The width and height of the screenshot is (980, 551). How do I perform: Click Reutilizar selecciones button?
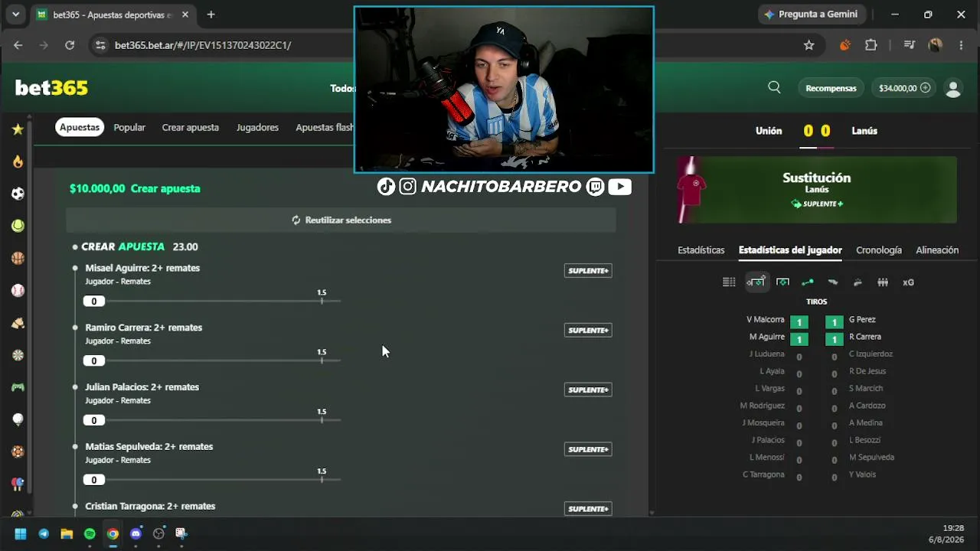tap(341, 220)
